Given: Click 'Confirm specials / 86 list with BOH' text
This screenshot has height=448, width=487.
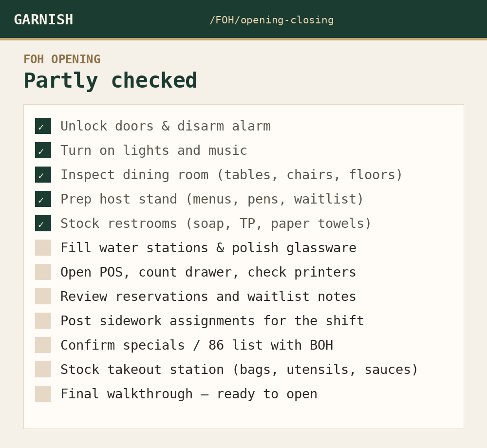Looking at the screenshot, I should tap(197, 345).
